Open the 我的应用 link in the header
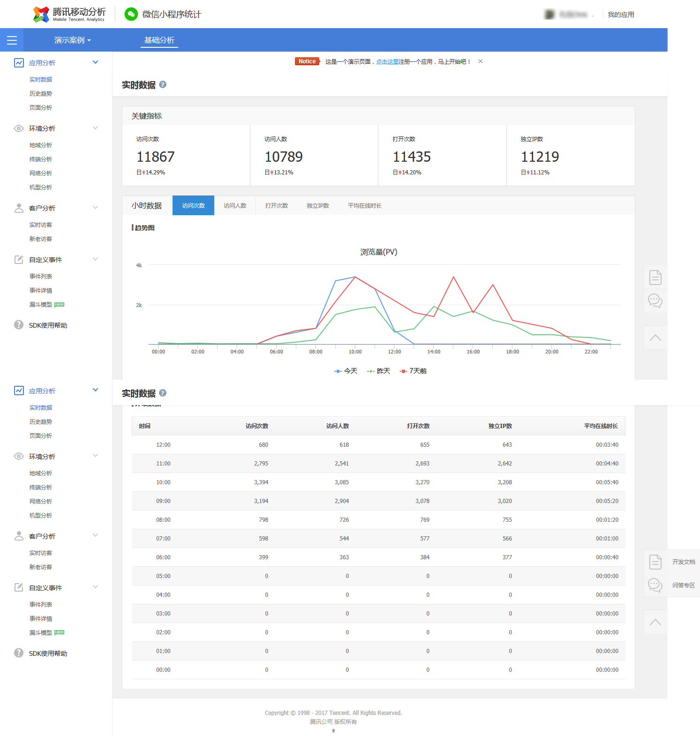 pyautogui.click(x=621, y=15)
